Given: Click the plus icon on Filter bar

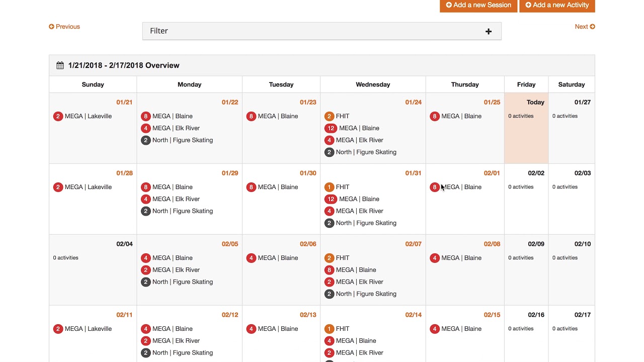Looking at the screenshot, I should coord(488,31).
